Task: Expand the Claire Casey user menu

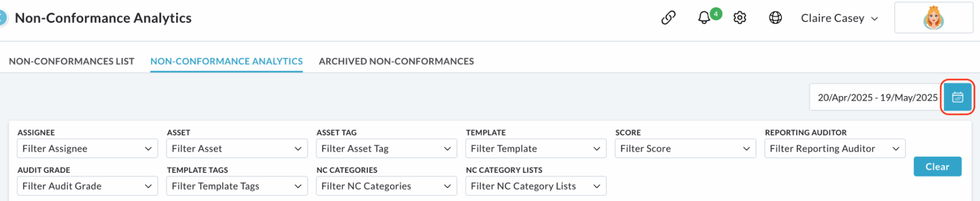Action: coord(839,18)
